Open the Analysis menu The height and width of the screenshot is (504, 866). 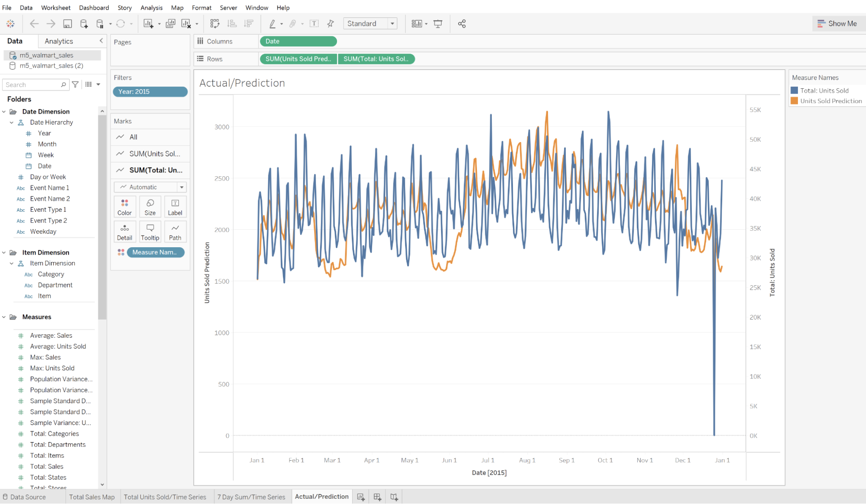151,8
